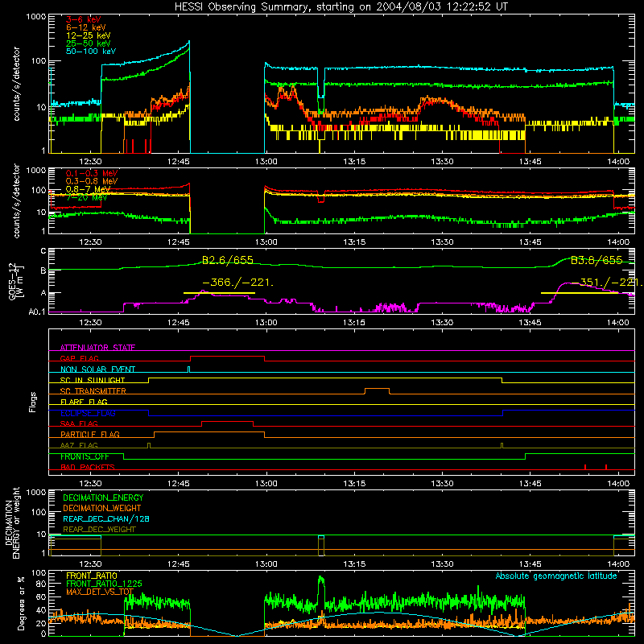Viewport: 644px width, 644px height.
Task: Click the 13:00 tick label under Flags panel
Action: [x=266, y=484]
